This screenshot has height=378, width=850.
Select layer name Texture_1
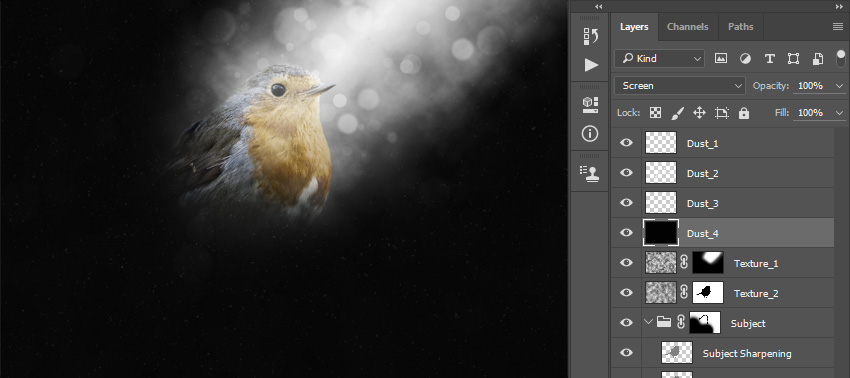(x=756, y=264)
